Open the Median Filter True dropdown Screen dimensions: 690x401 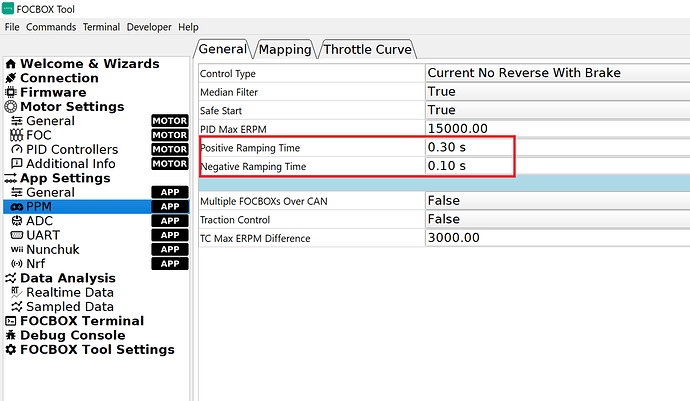click(x=558, y=92)
